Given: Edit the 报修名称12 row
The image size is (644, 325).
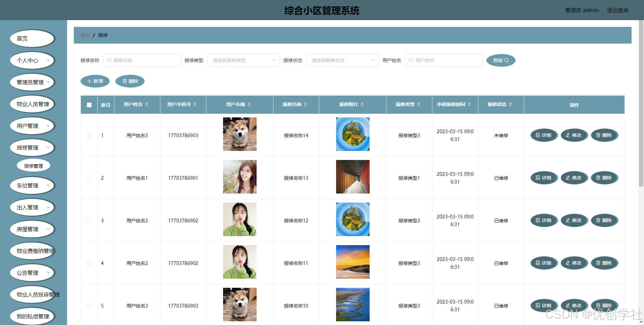Looking at the screenshot, I should (574, 220).
